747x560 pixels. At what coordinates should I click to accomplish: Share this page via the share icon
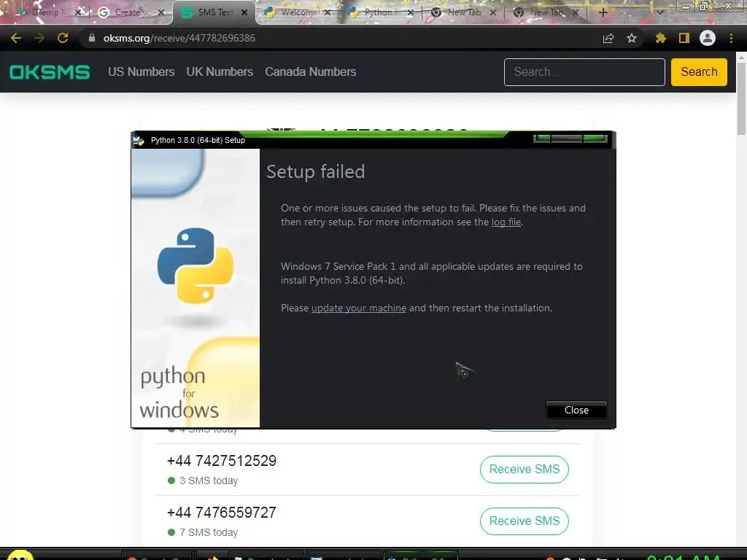point(608,38)
